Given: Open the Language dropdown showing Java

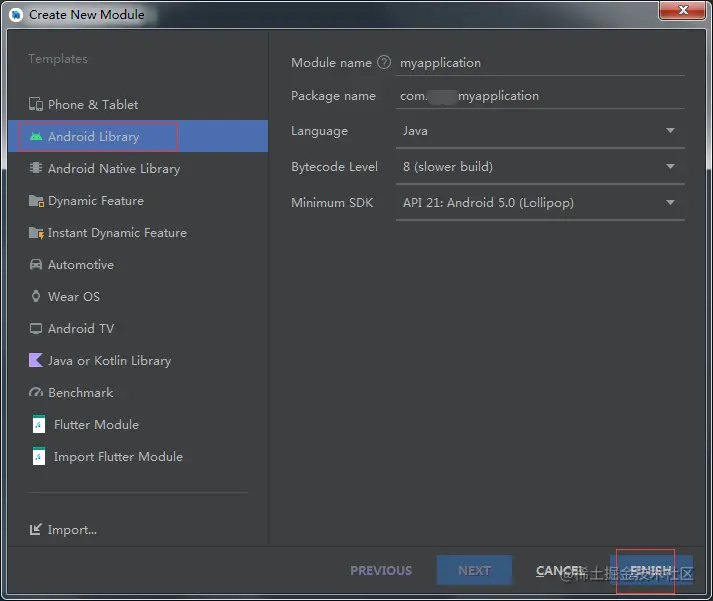Looking at the screenshot, I should (540, 131).
